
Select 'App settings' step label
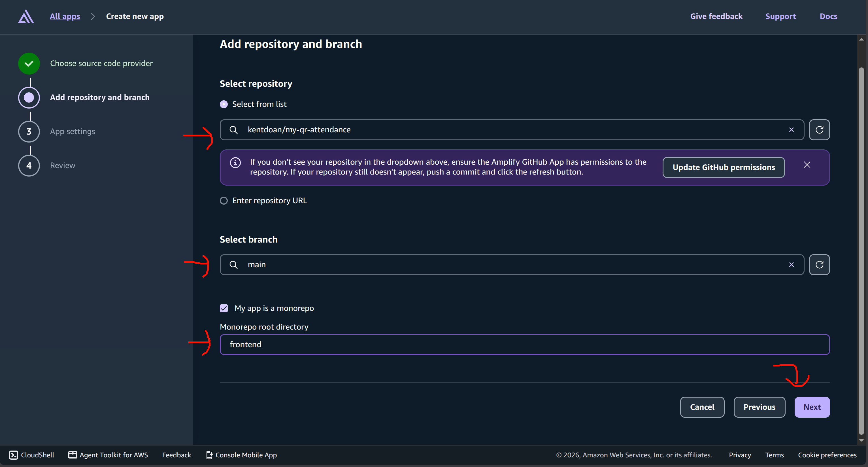click(73, 131)
